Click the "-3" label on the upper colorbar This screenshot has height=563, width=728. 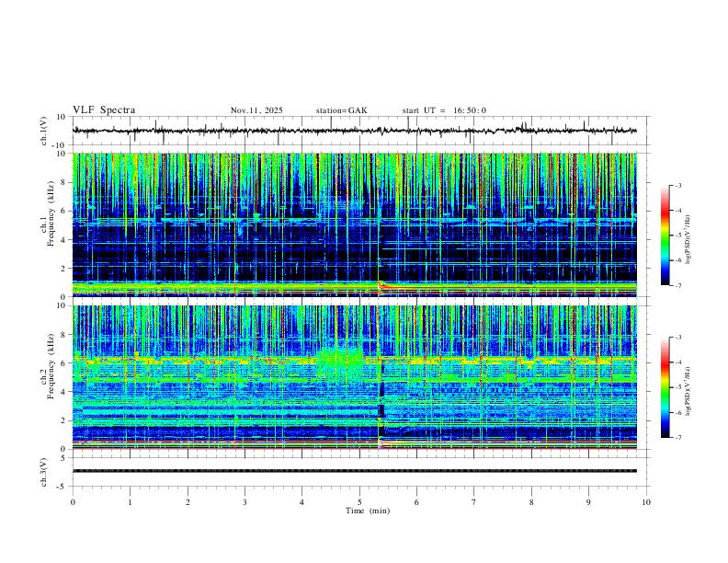tap(677, 185)
